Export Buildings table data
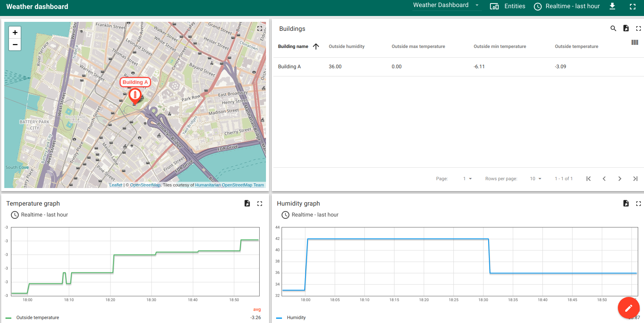 [x=626, y=28]
